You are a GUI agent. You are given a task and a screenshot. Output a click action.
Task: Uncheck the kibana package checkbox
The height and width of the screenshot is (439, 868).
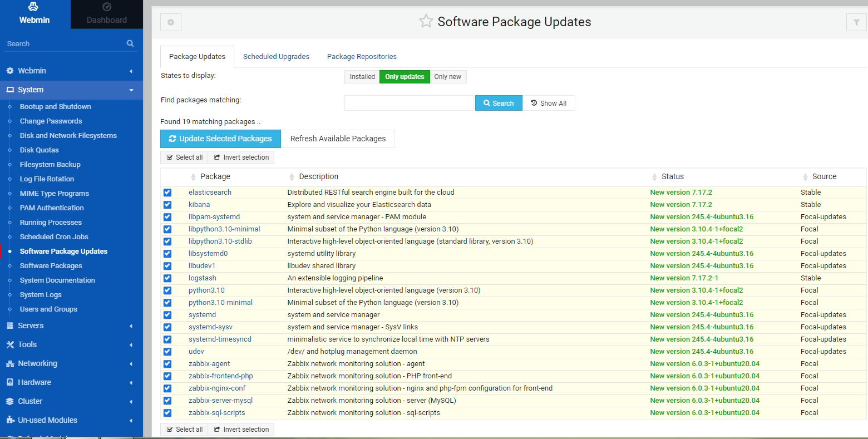point(167,205)
